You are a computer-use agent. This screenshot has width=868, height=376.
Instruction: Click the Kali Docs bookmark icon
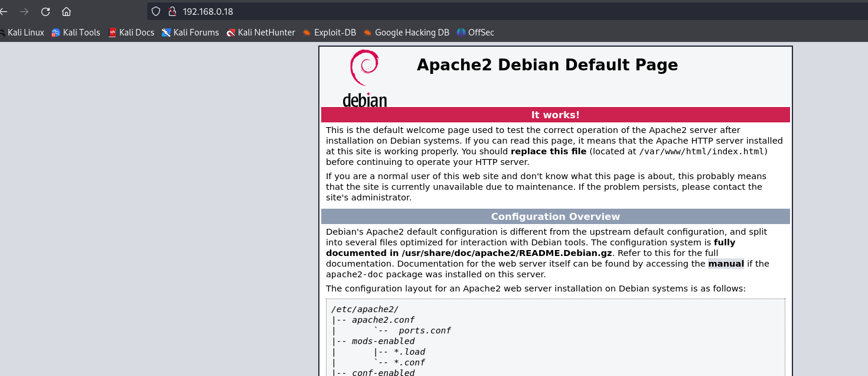[113, 33]
